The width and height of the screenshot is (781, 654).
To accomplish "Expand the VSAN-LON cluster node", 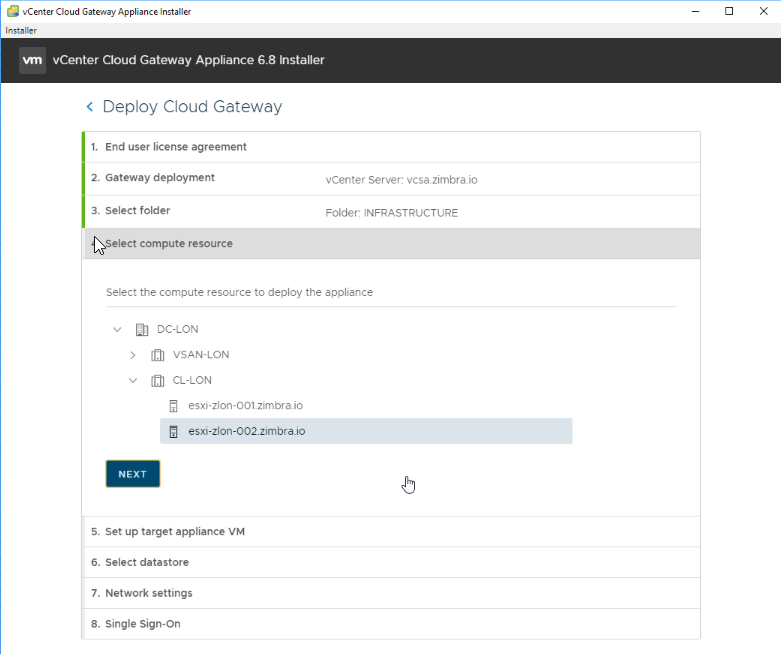I will 132,355.
